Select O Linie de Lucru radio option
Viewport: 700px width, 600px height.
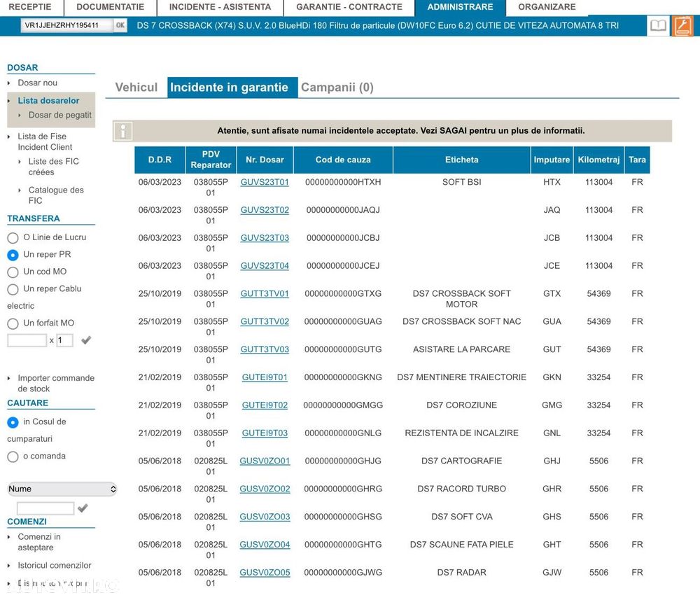[x=13, y=238]
